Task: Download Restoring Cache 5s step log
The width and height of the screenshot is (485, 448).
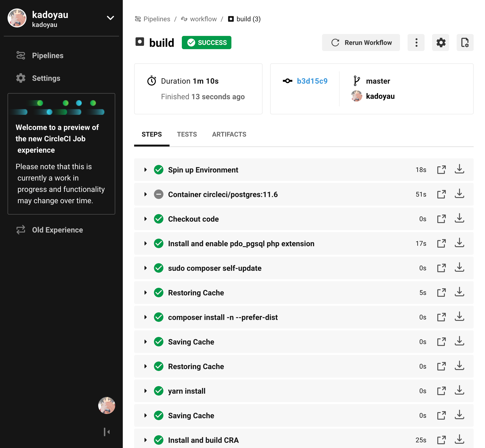Action: (x=459, y=292)
